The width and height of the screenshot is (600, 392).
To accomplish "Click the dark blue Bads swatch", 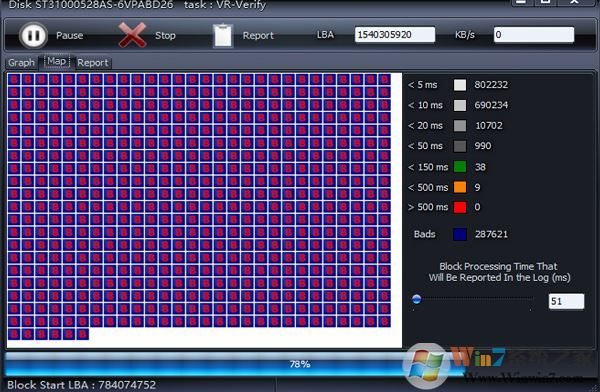I will (x=460, y=234).
